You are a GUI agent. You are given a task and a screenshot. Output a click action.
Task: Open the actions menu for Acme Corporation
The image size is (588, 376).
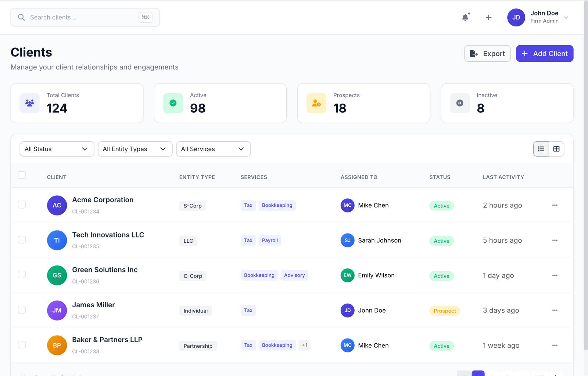coord(555,205)
